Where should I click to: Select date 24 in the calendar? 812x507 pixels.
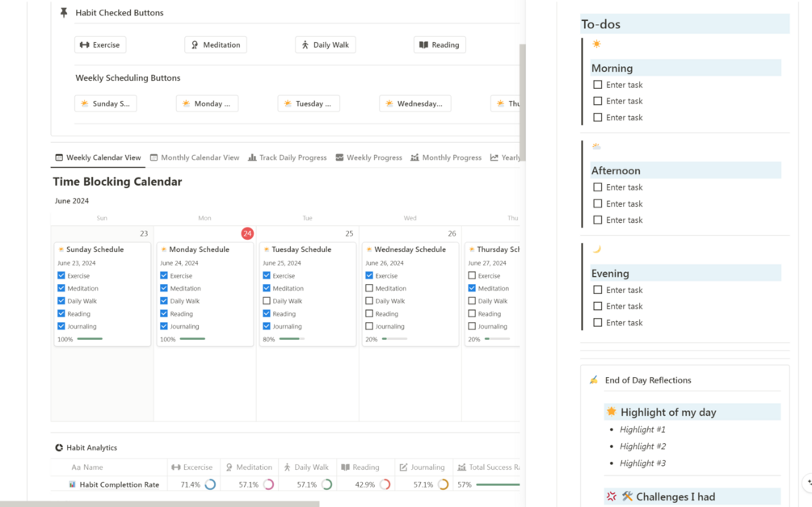247,233
